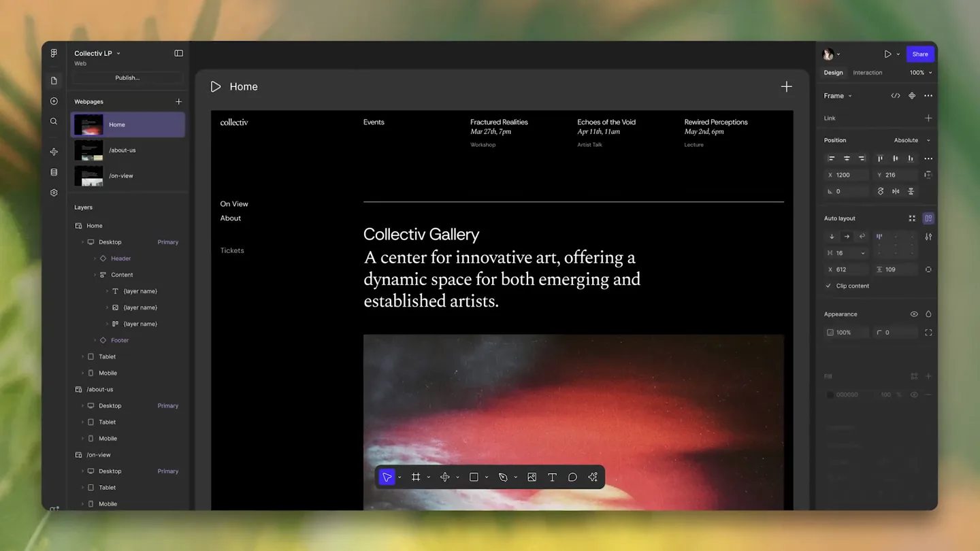Viewport: 980px width, 551px height.
Task: Open the Position Absolute dropdown
Action: (x=912, y=140)
